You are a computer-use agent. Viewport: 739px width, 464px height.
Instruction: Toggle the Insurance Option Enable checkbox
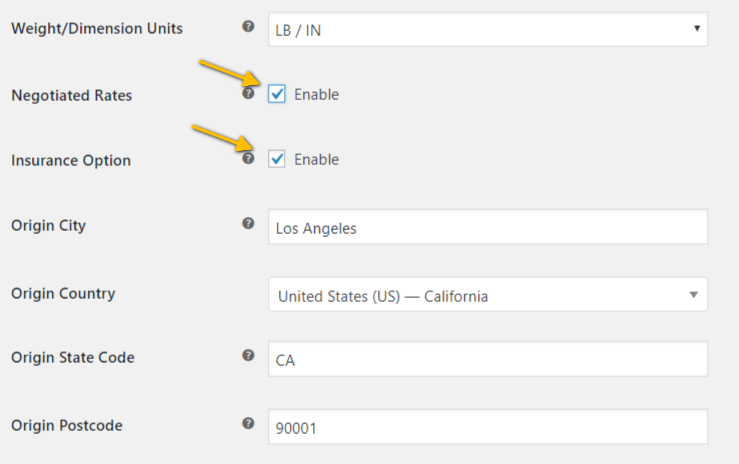point(277,159)
